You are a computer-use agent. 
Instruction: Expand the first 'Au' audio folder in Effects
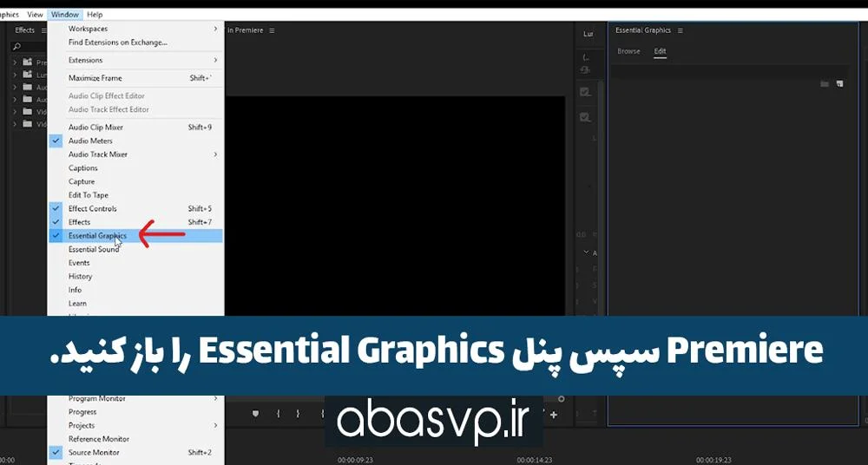tap(15, 88)
